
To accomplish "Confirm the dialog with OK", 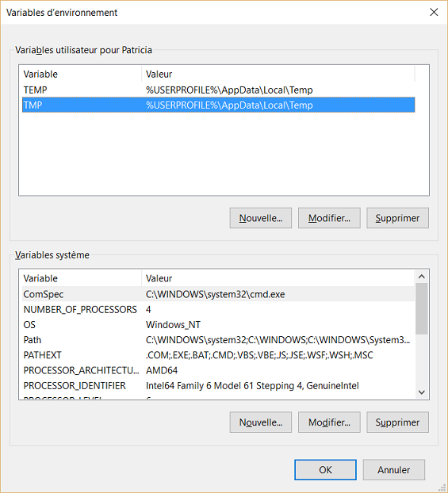I will (x=325, y=470).
